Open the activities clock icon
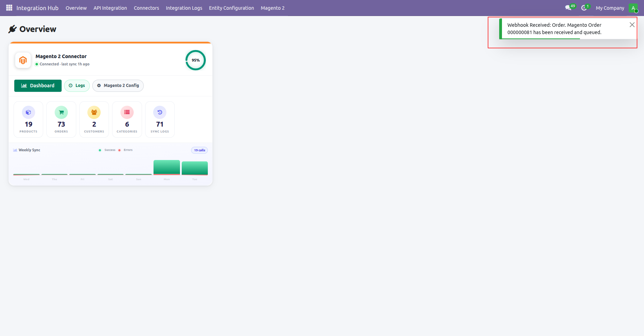 click(585, 8)
